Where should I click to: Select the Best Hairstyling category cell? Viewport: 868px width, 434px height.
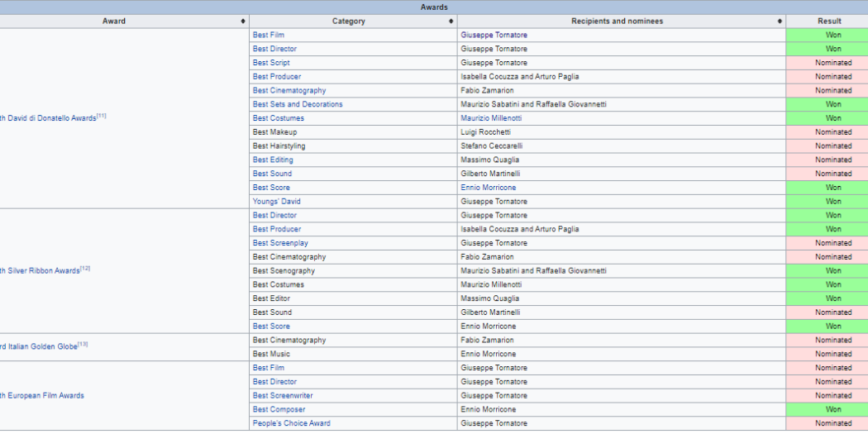click(353, 146)
